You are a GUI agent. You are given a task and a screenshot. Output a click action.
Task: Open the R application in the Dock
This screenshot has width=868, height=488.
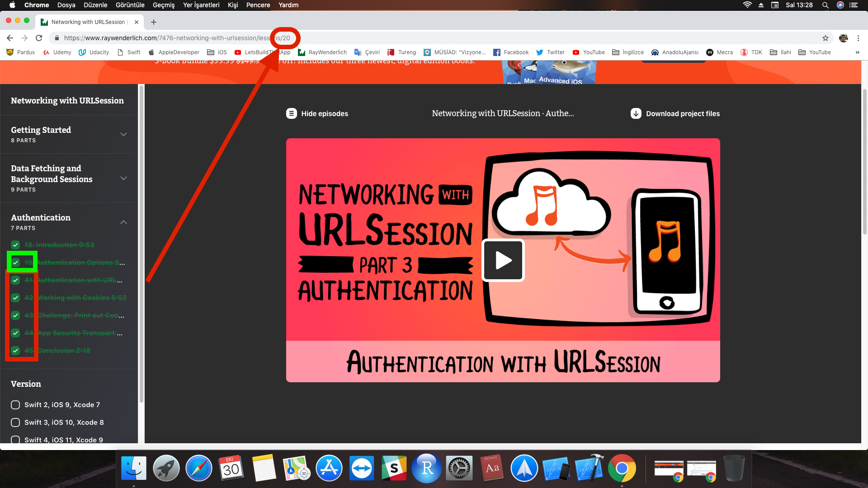427,468
